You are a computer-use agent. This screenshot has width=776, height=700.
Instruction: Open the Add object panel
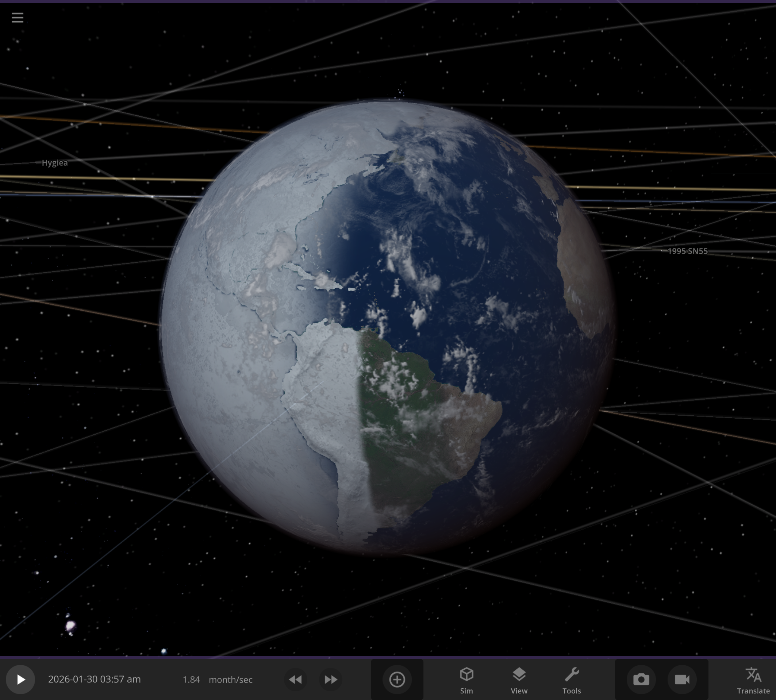coord(397,679)
